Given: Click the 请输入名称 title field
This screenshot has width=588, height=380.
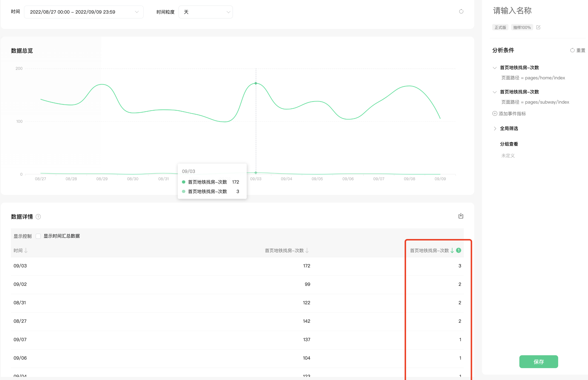Looking at the screenshot, I should (x=512, y=11).
